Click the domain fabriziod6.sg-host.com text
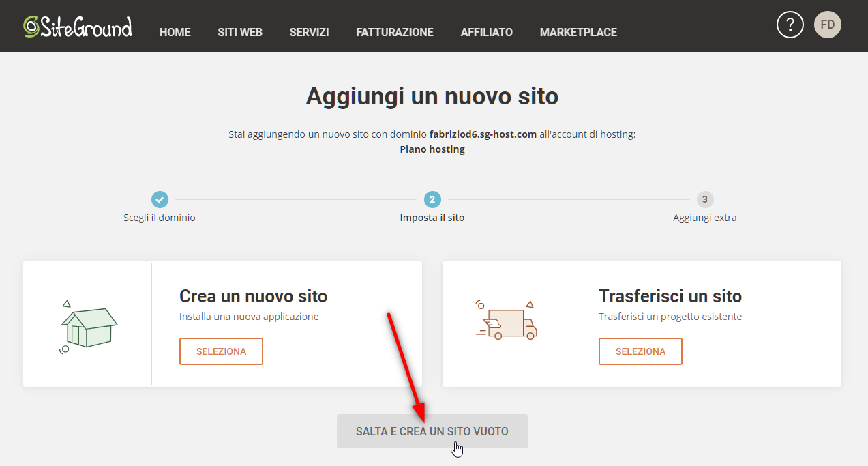Image resolution: width=868 pixels, height=466 pixels. click(x=483, y=134)
